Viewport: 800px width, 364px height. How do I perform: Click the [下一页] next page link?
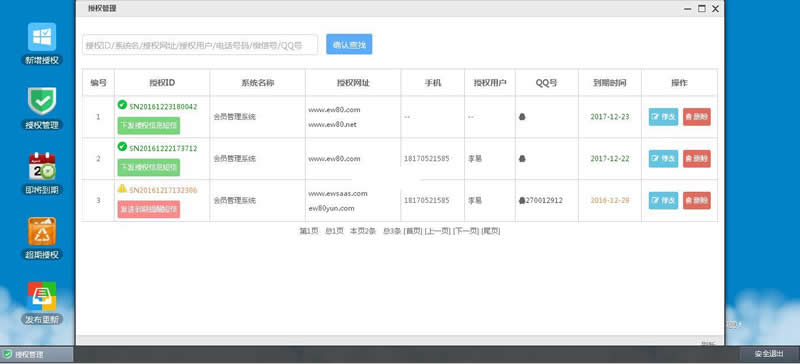pyautogui.click(x=466, y=231)
